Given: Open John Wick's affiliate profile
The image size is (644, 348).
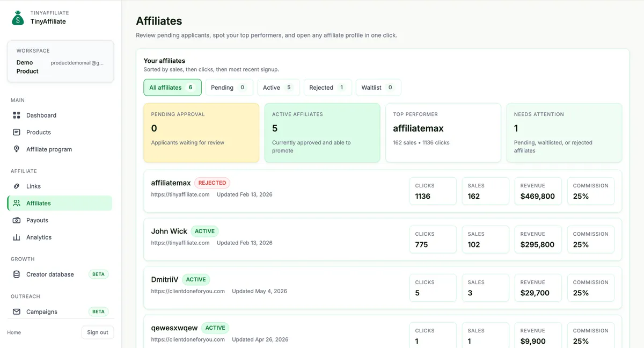Looking at the screenshot, I should (x=383, y=240).
